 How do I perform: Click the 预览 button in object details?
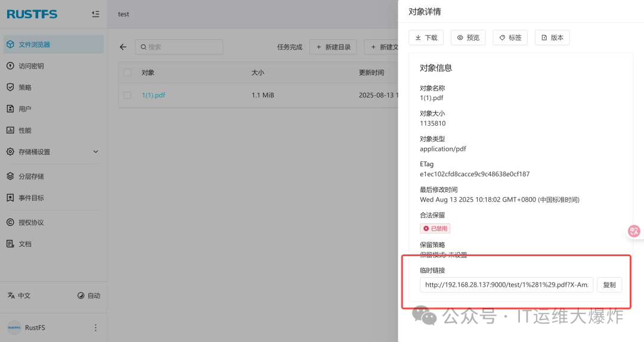468,38
